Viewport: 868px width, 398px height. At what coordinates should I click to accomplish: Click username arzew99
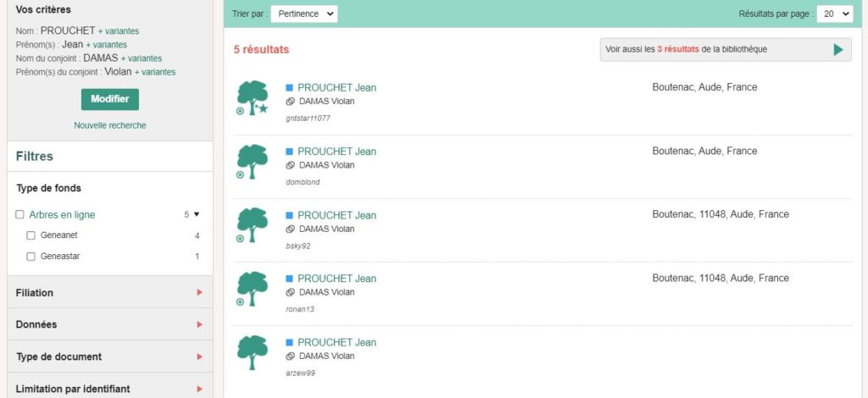pyautogui.click(x=300, y=373)
